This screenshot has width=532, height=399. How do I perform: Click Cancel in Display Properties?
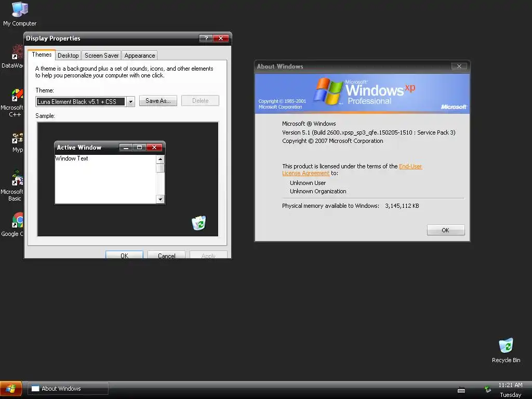[166, 255]
